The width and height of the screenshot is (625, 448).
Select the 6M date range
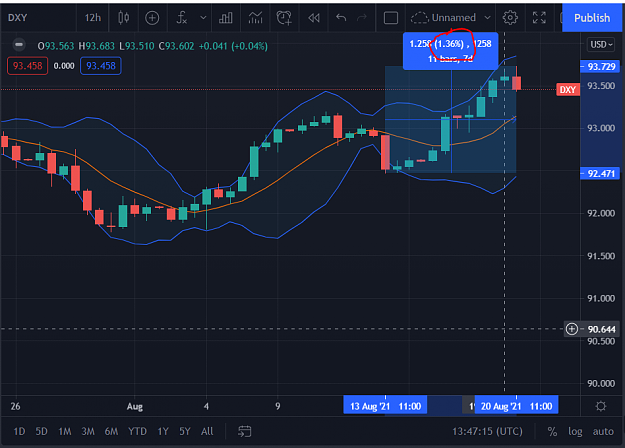[x=111, y=431]
